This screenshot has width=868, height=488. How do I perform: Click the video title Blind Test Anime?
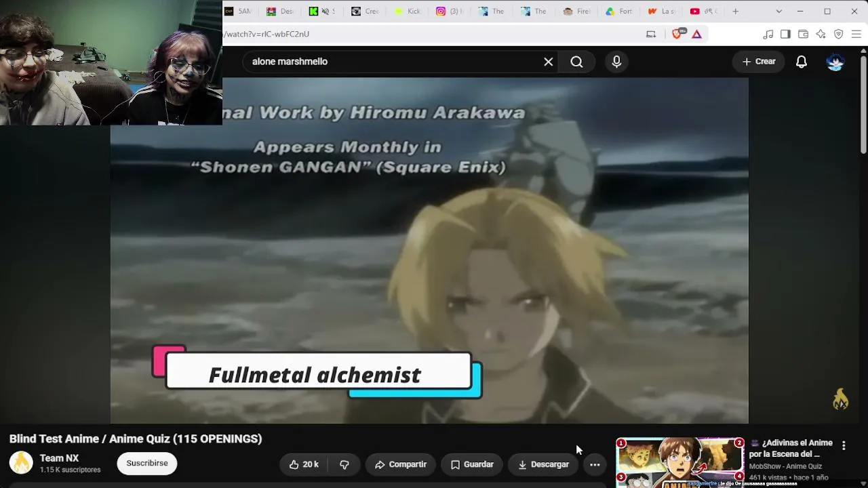[136, 439]
